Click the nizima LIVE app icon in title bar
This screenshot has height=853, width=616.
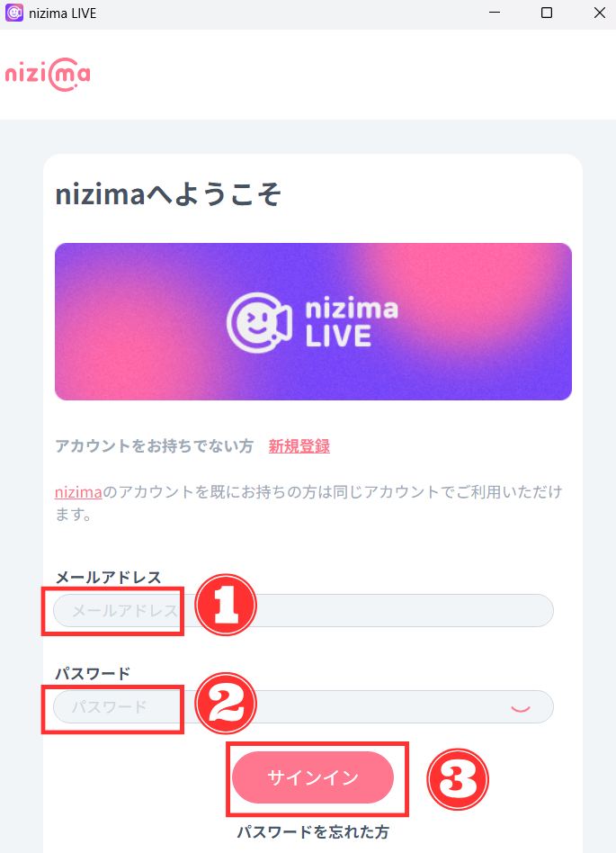coord(14,13)
